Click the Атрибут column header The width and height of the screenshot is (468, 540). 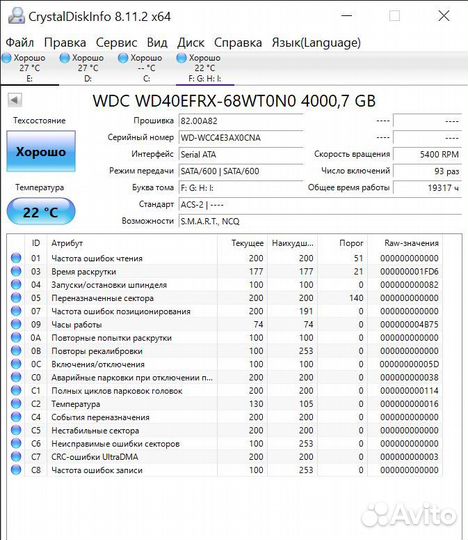132,243
